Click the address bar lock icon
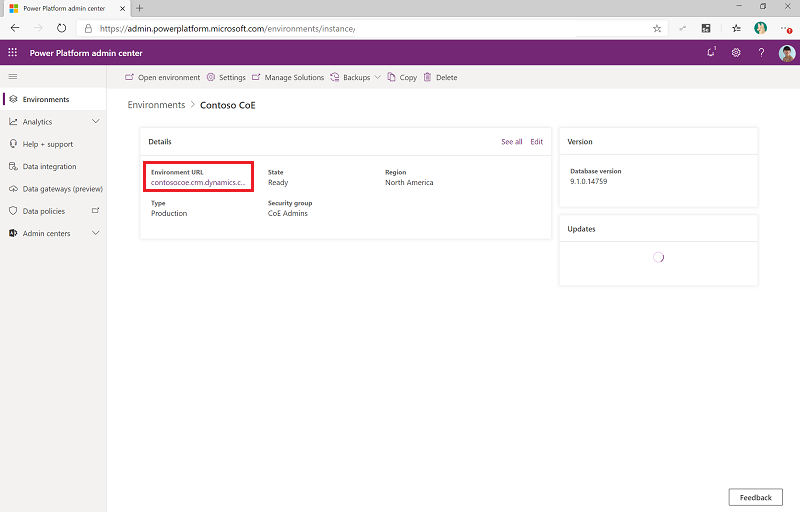The height and width of the screenshot is (512, 800). [x=88, y=29]
